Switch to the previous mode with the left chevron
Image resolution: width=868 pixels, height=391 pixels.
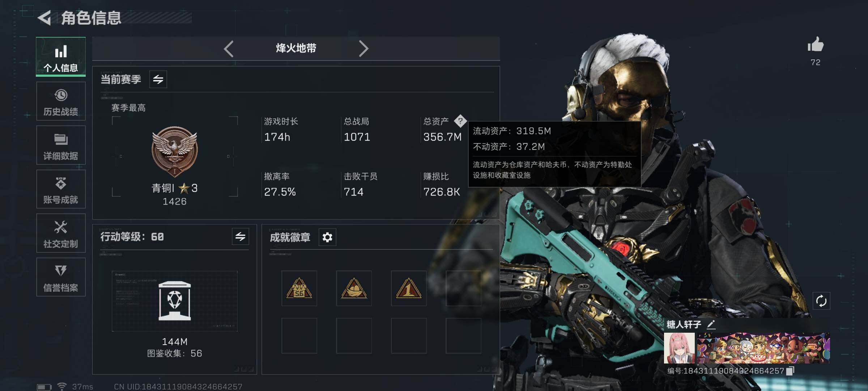click(229, 49)
